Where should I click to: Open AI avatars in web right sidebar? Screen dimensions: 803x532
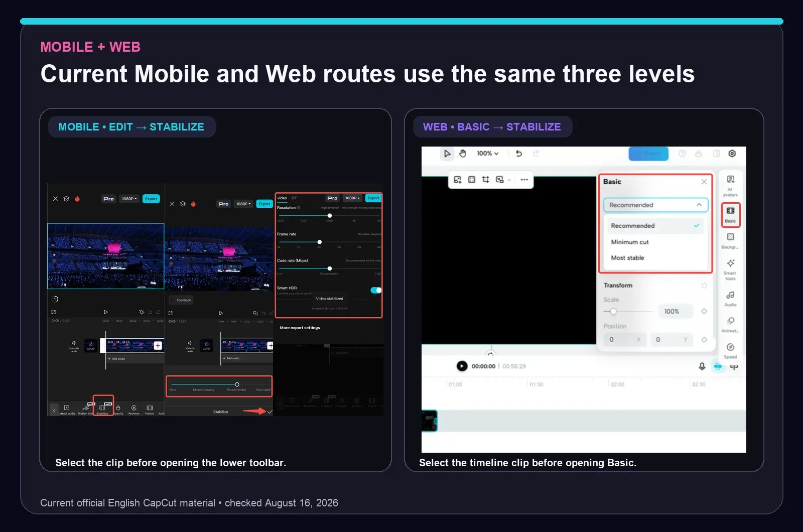click(x=730, y=185)
